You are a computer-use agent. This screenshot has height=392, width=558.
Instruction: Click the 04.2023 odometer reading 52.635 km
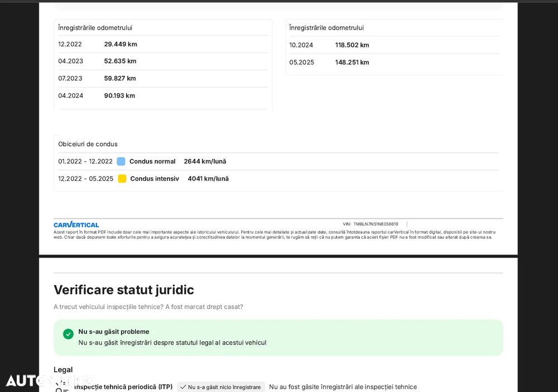120,61
